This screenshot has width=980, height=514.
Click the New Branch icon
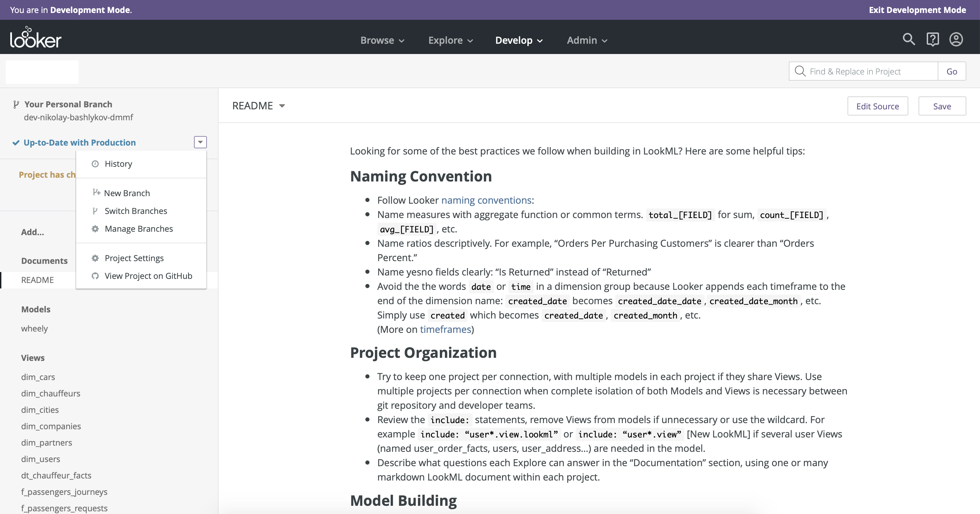[96, 193]
